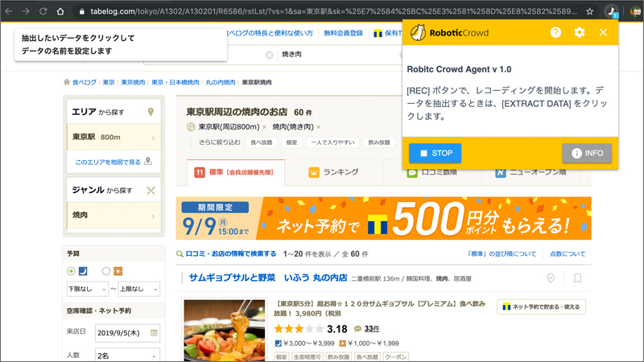Switch to ランキング tab

pyautogui.click(x=333, y=172)
